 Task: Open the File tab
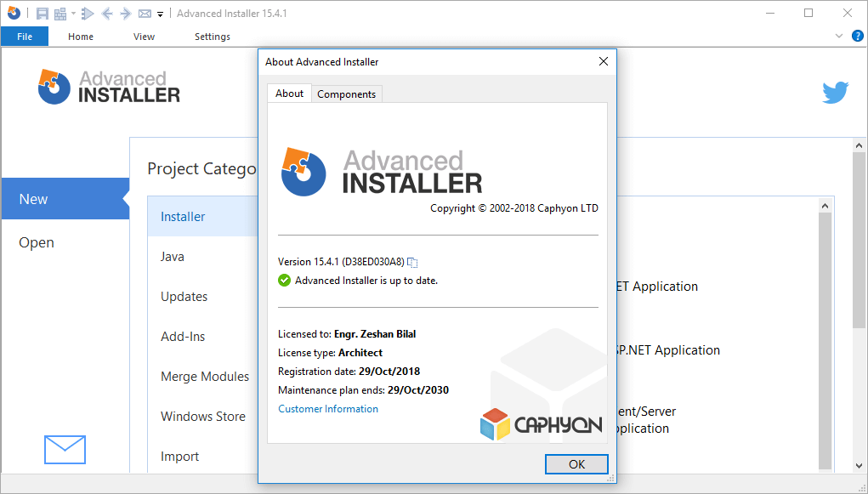point(25,37)
